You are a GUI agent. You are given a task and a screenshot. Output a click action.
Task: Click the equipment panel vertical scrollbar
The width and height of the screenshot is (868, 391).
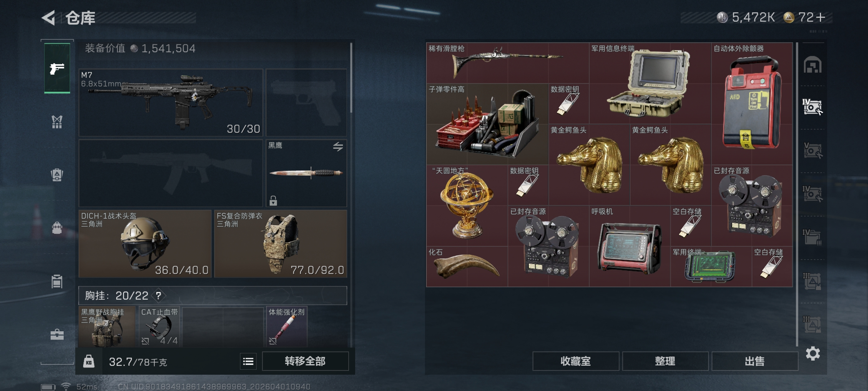tap(351, 78)
